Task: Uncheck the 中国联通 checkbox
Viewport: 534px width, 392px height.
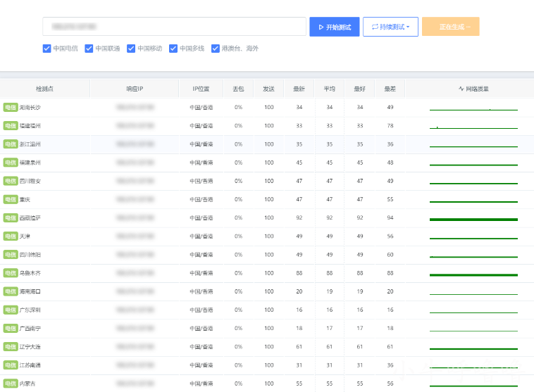Action: click(x=89, y=49)
